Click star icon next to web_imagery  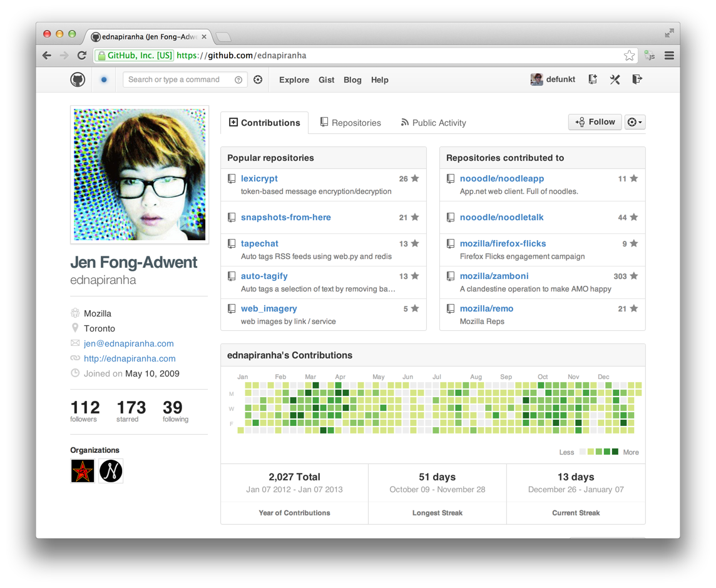point(414,308)
